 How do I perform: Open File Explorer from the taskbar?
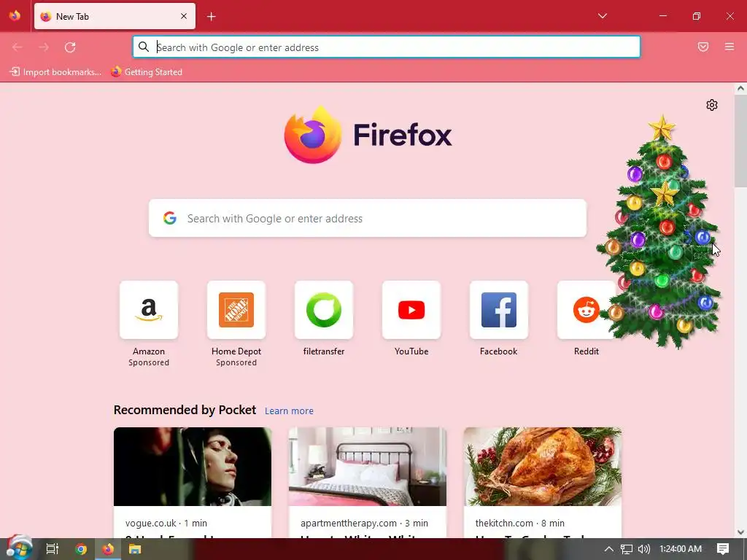[x=135, y=548]
